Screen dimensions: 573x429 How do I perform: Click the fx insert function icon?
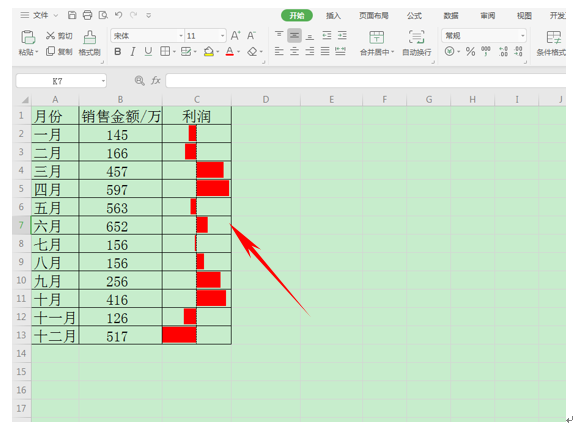point(156,80)
